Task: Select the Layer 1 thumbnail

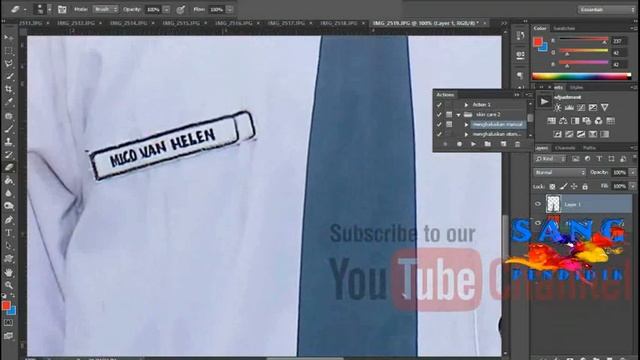Action: [553, 204]
